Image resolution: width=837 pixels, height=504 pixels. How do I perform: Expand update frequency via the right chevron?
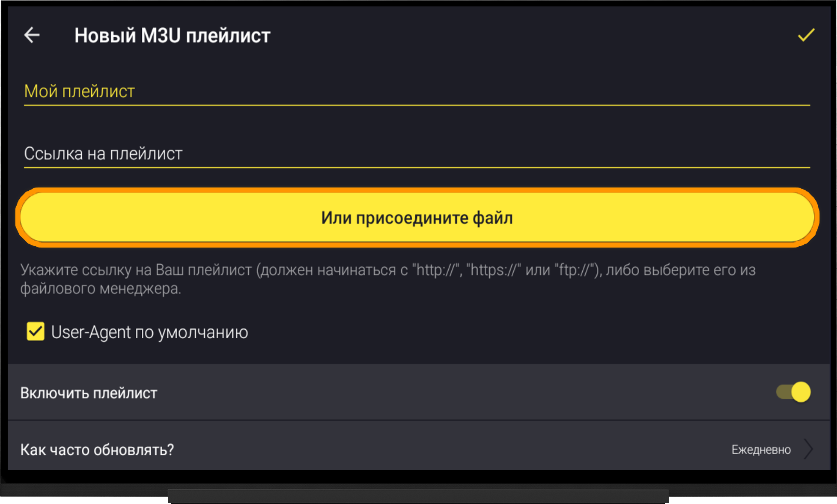tap(808, 449)
